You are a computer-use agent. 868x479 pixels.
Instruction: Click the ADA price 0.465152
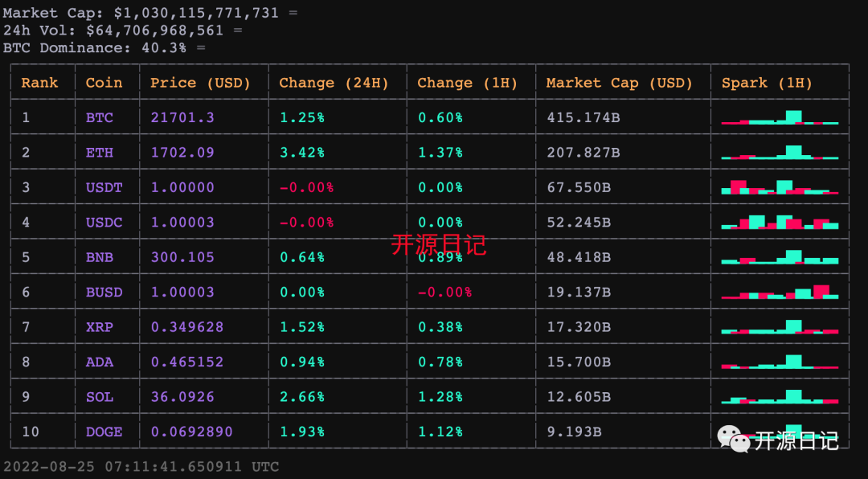pos(187,362)
